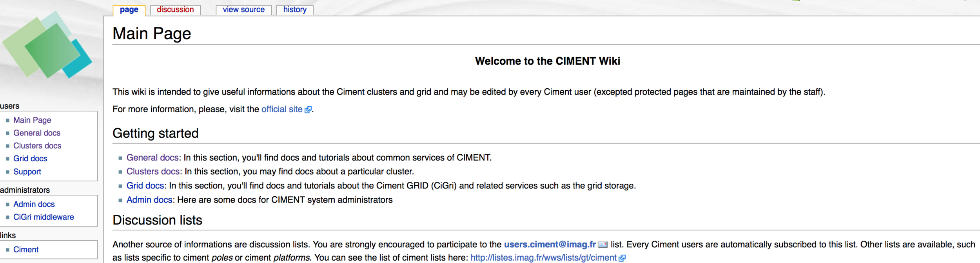
Task: Open Grid docs in sidebar
Action: pos(30,159)
